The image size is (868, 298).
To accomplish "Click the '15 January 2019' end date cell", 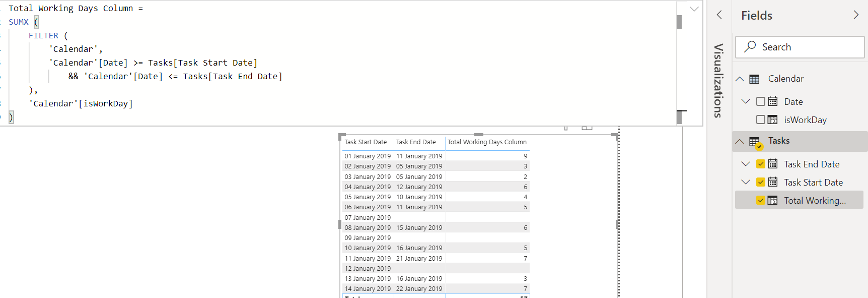I will pyautogui.click(x=419, y=228).
